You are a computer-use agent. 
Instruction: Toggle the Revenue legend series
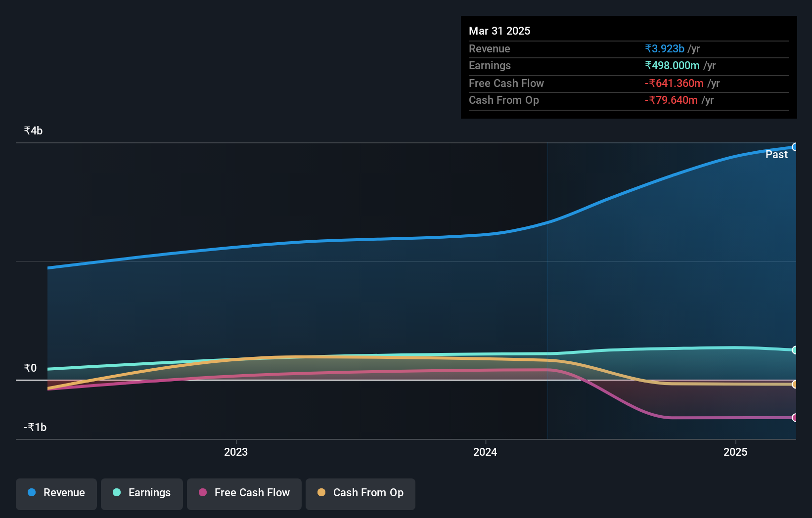tap(56, 494)
